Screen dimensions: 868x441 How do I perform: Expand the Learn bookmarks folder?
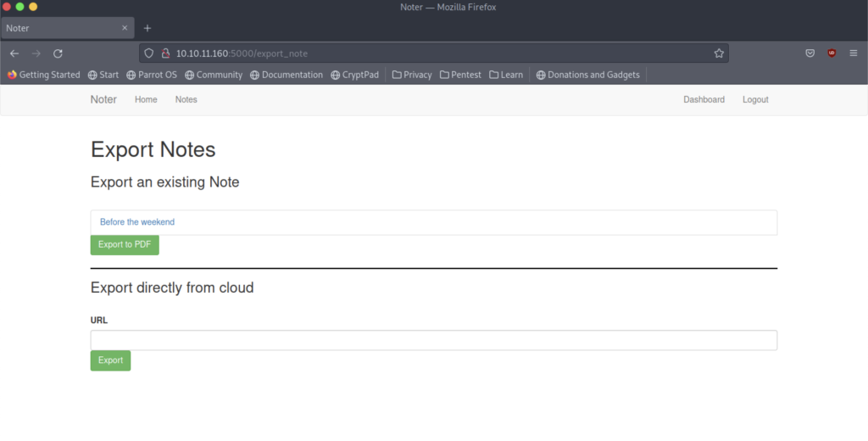coord(506,75)
